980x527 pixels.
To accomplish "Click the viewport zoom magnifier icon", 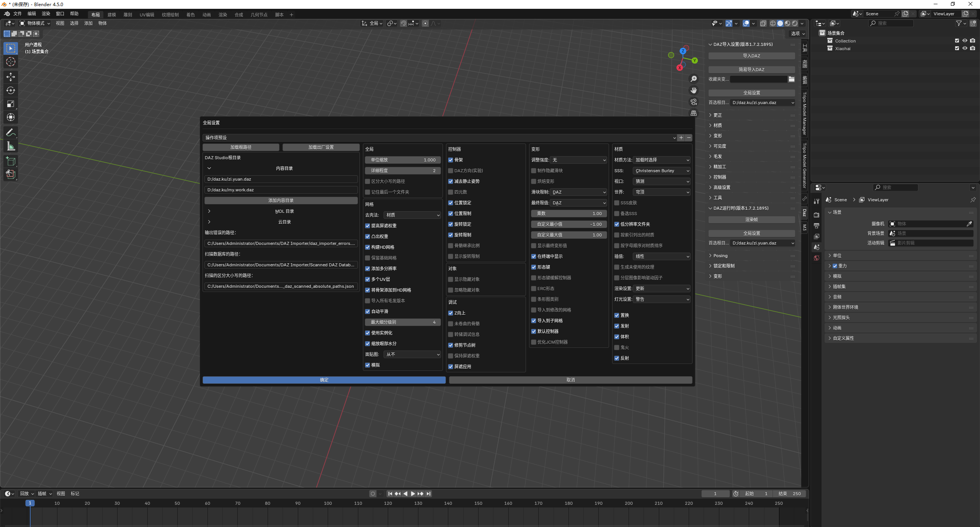I will click(694, 79).
